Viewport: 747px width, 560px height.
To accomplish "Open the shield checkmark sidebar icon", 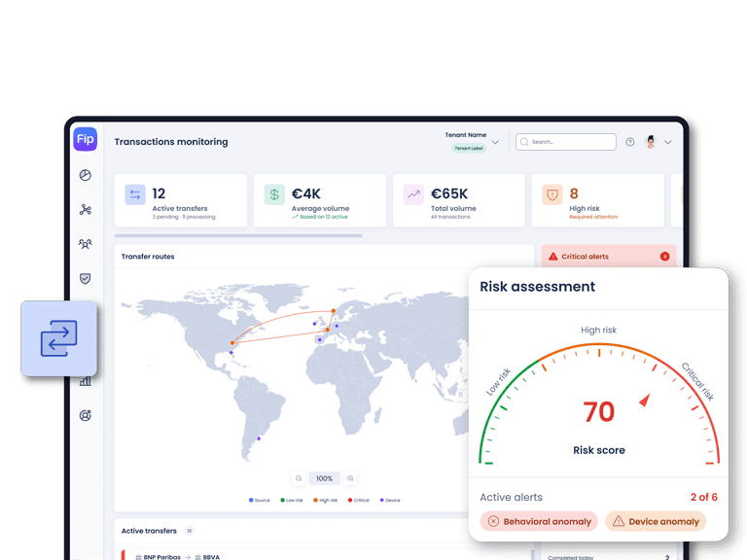I will pos(86,279).
